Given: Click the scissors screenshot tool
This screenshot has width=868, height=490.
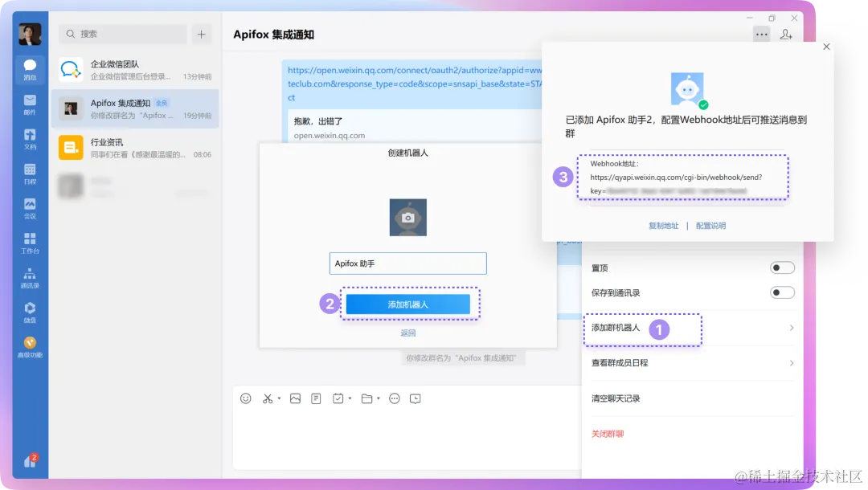Looking at the screenshot, I should tap(268, 398).
